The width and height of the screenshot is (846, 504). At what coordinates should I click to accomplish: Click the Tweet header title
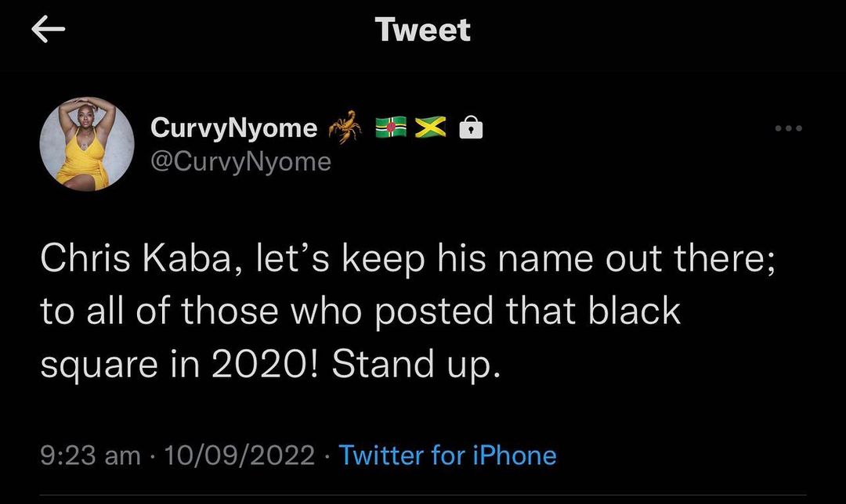click(x=423, y=30)
